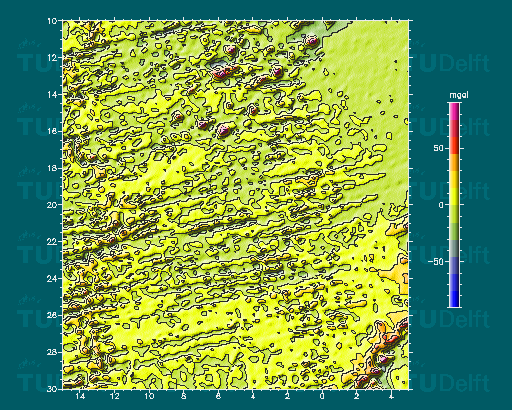Click the mgal unit label above color bar

click(x=459, y=95)
